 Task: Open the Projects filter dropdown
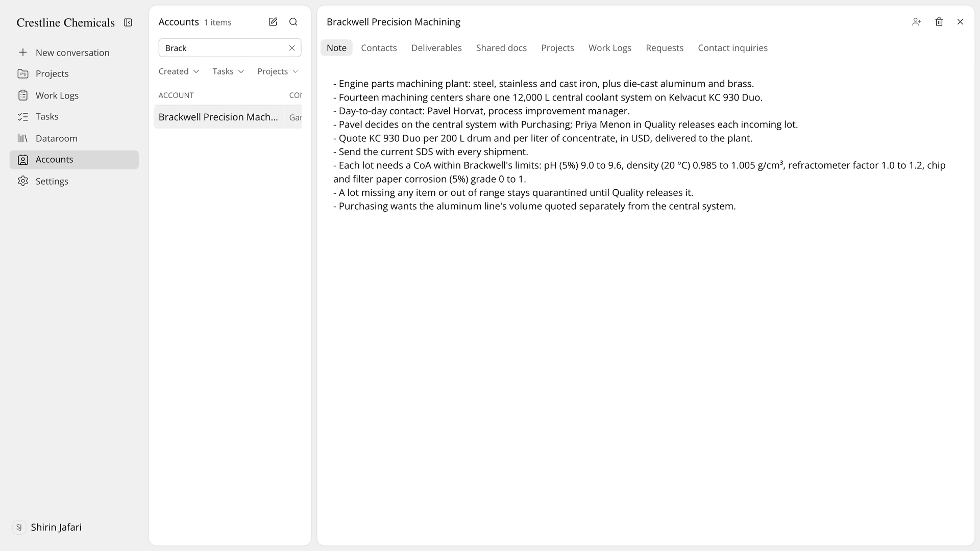[x=278, y=71]
